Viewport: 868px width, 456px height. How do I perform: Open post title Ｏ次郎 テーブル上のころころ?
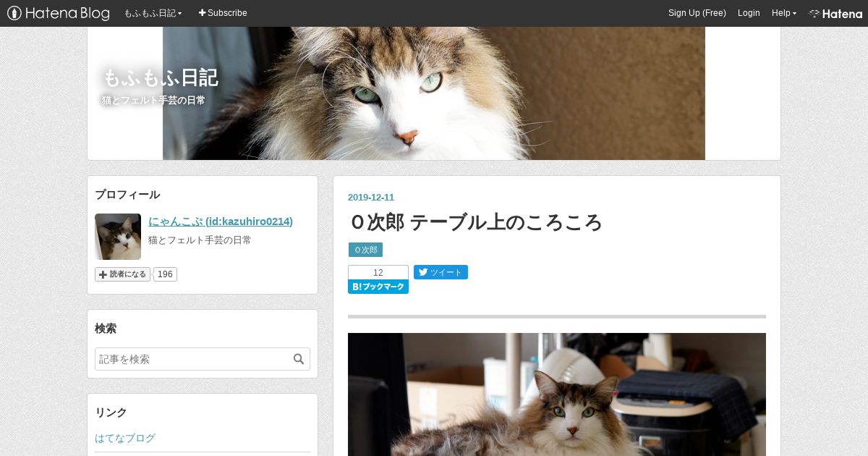(x=475, y=222)
